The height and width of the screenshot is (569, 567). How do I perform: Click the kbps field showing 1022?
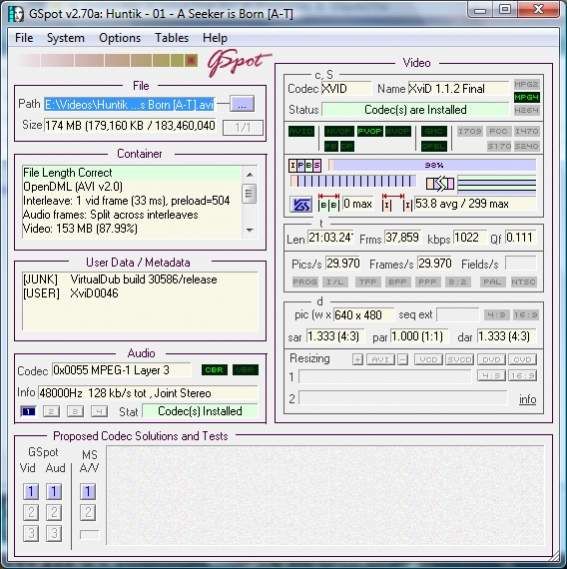[x=469, y=238]
